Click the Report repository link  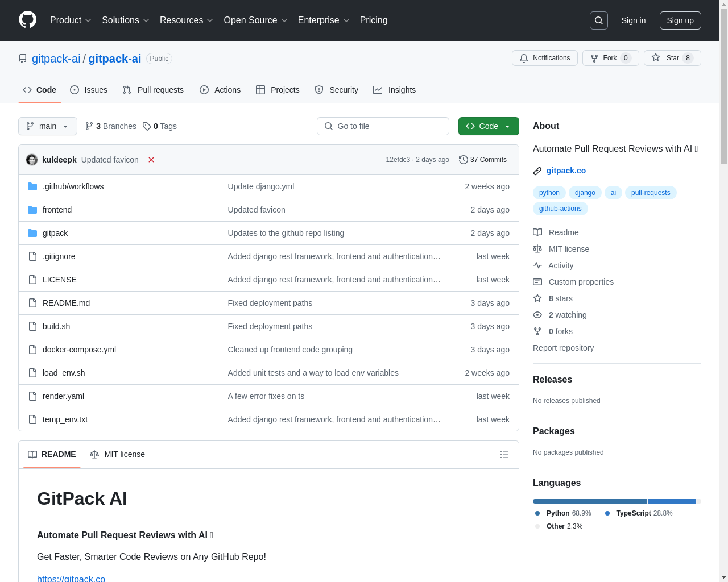coord(563,348)
